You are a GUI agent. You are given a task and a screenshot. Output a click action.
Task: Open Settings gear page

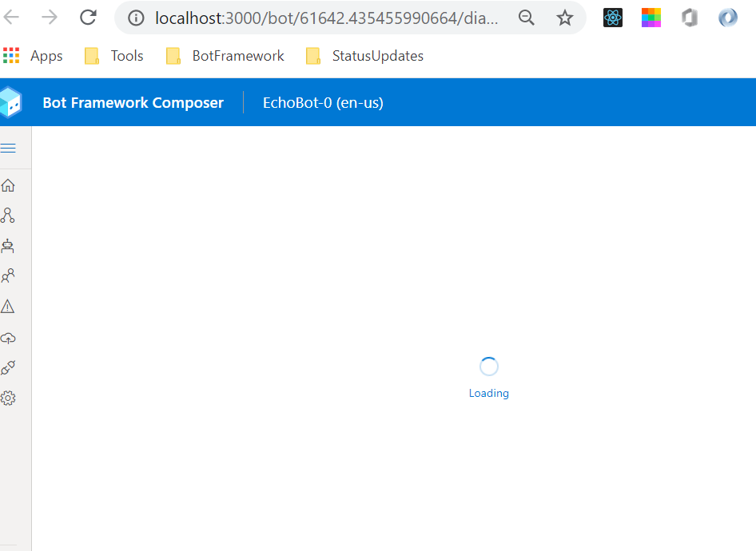(x=8, y=398)
